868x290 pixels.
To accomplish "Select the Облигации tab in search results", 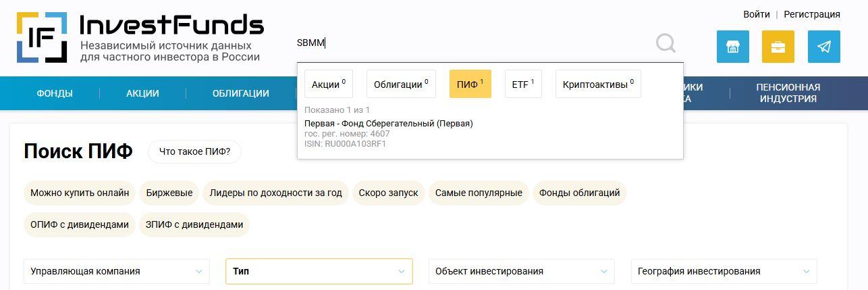I will point(401,84).
